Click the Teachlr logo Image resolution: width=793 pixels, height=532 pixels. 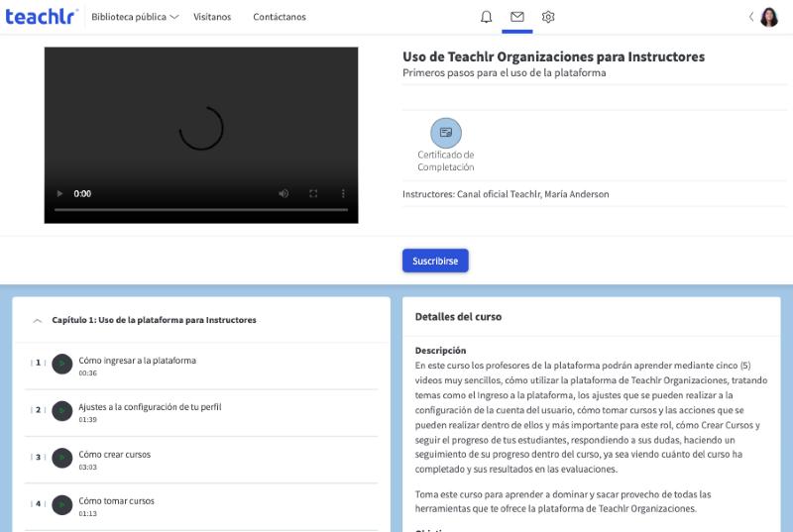42,16
